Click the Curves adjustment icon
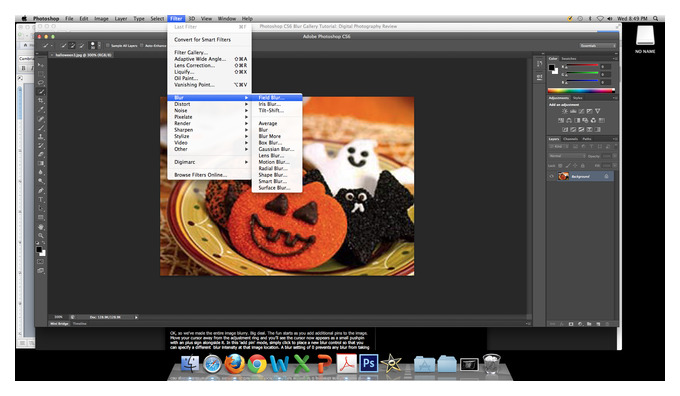The image size is (680, 396). point(581,111)
